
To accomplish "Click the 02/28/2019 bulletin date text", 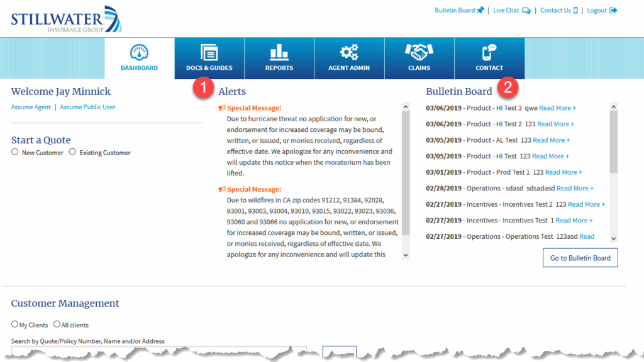I will click(443, 188).
